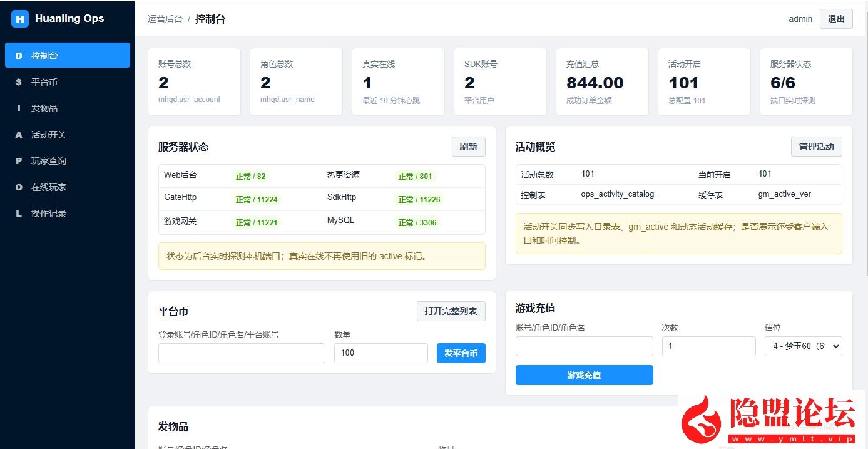The width and height of the screenshot is (868, 449).
Task: Click the 管理活动 button
Action: 816,147
